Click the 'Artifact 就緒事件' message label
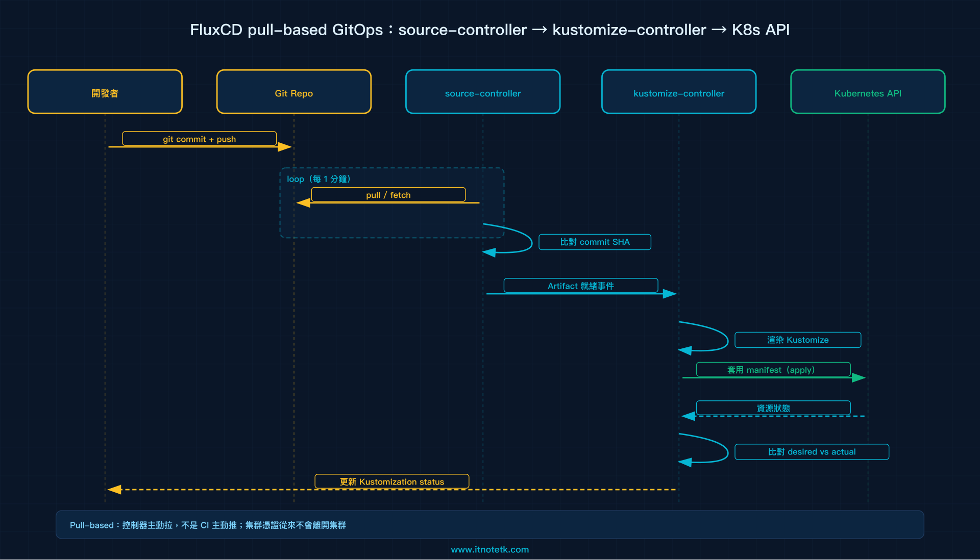Viewport: 980px width, 560px height. [x=581, y=286]
